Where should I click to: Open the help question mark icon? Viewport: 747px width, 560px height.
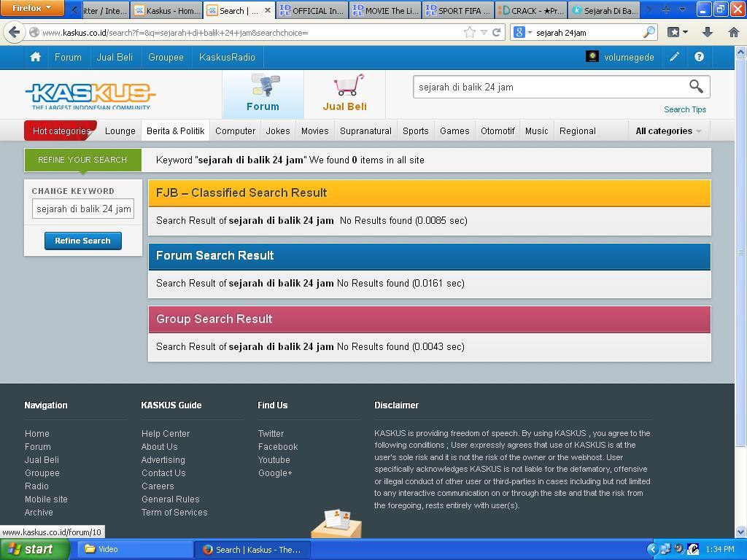pyautogui.click(x=699, y=57)
